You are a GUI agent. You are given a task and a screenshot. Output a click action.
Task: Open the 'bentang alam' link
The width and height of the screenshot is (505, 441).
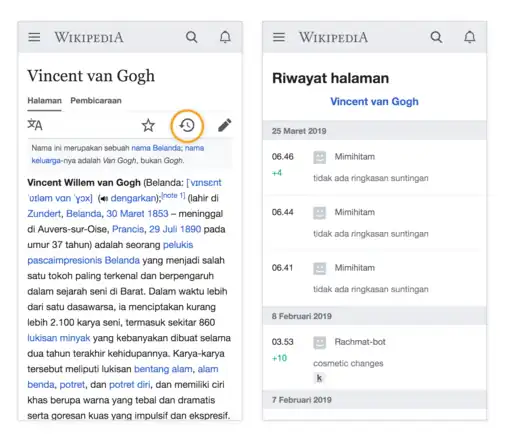pos(163,369)
